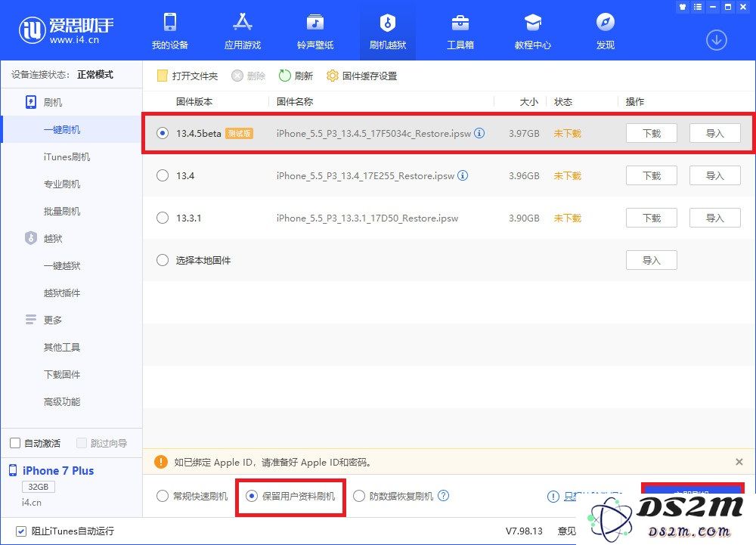756x545 pixels.
Task: Select iTunes刷机 in the sidebar
Action: click(x=67, y=156)
